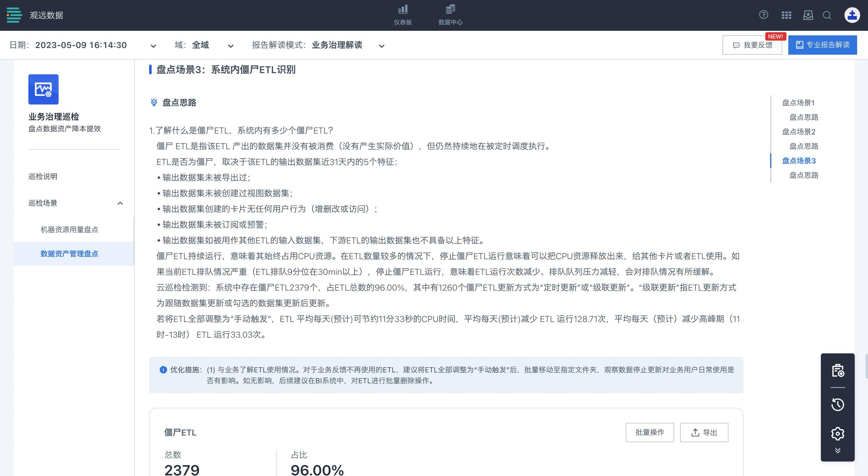868x476 pixels.
Task: Click the NEW! badge on feedback button
Action: click(x=775, y=36)
